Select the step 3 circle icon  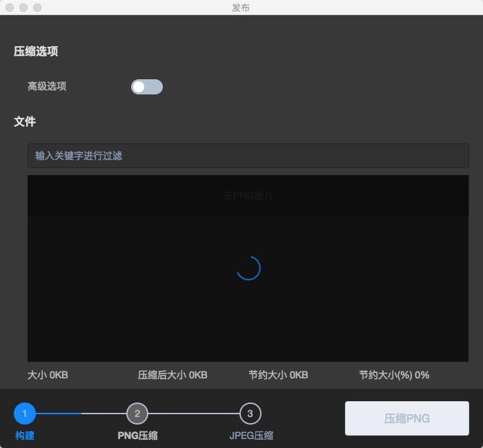(250, 414)
